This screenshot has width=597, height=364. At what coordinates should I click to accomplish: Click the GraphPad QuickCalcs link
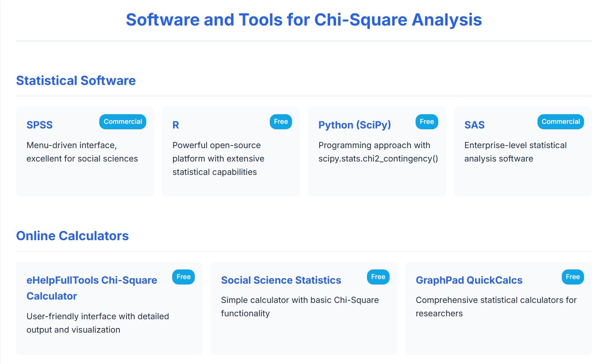click(x=469, y=280)
